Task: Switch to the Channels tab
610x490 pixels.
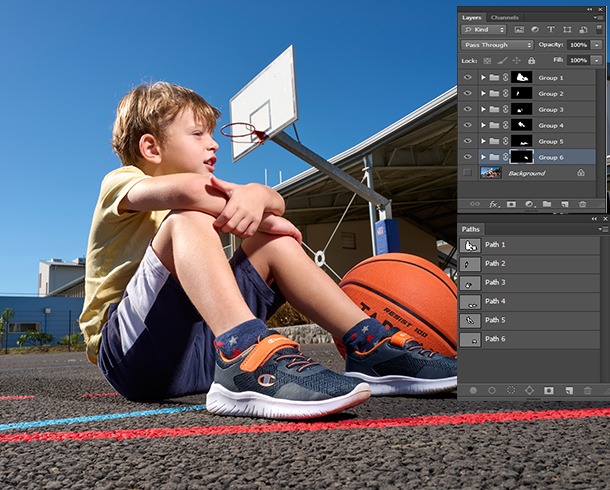Action: click(x=505, y=18)
